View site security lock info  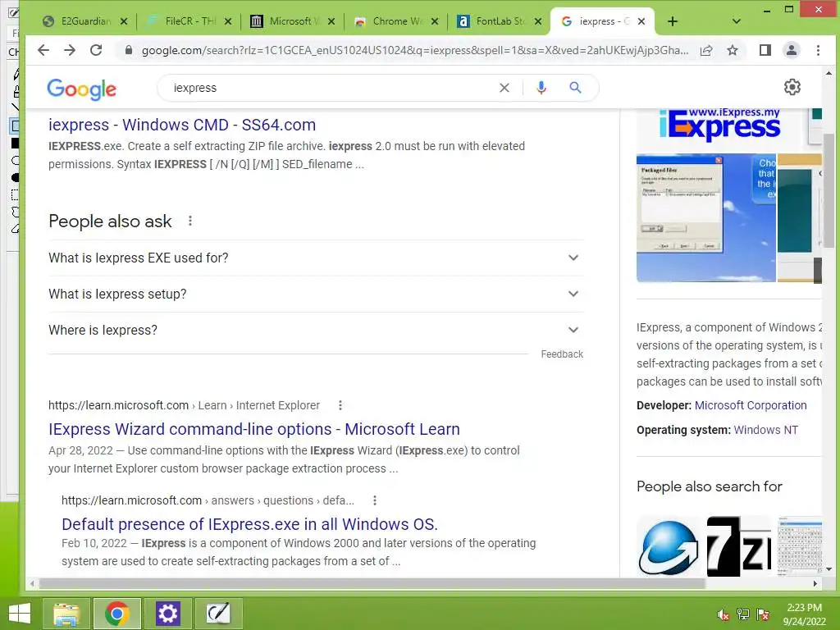[128, 50]
